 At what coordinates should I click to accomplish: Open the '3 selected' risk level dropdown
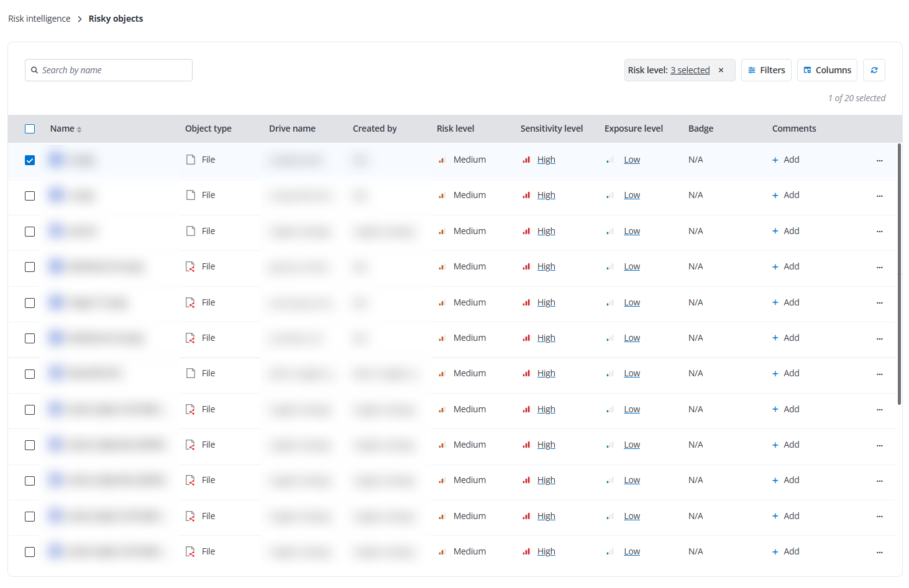click(x=690, y=70)
